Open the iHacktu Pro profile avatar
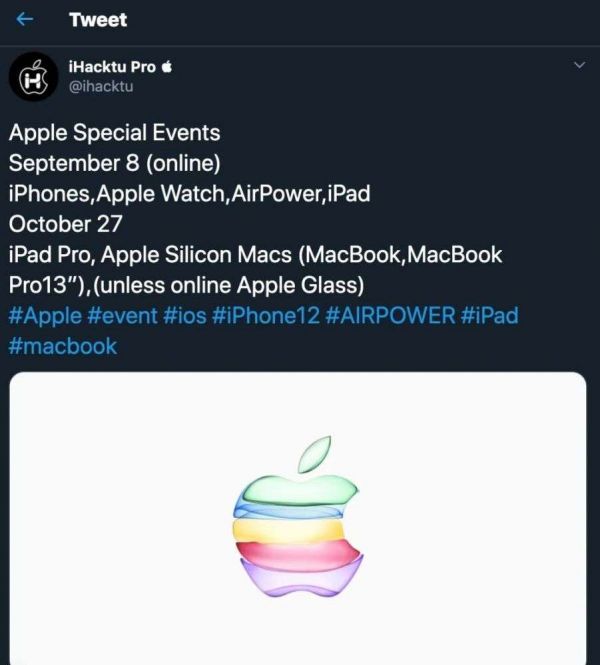Image resolution: width=600 pixels, height=665 pixels. 33,76
